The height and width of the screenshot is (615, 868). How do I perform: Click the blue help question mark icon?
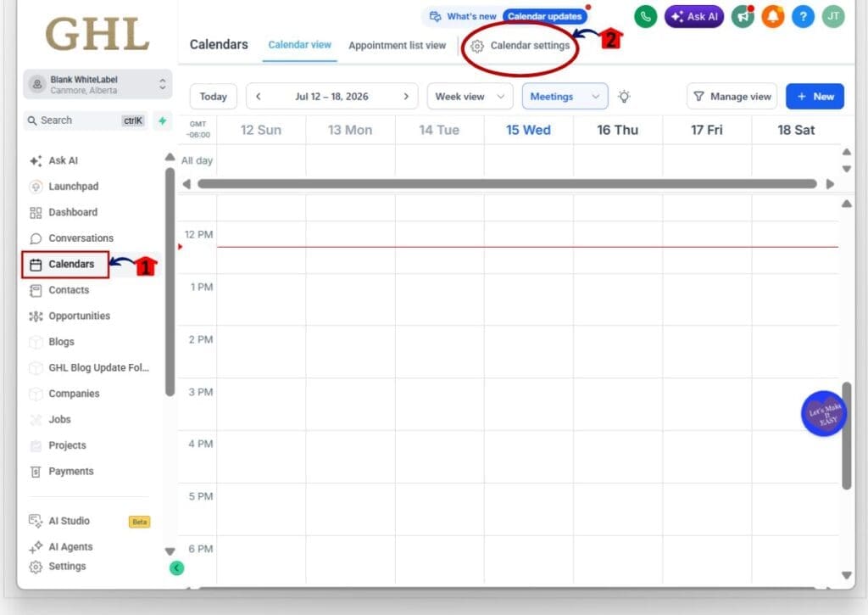tap(803, 17)
